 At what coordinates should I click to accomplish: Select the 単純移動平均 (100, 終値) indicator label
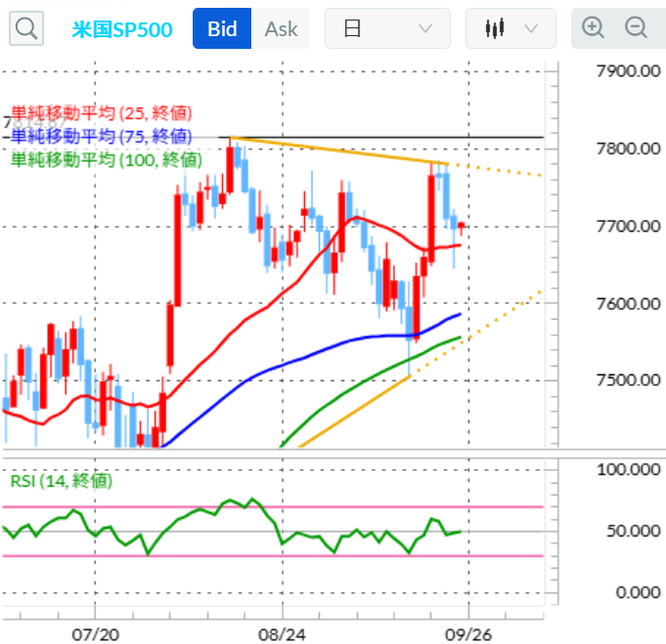coord(107,160)
